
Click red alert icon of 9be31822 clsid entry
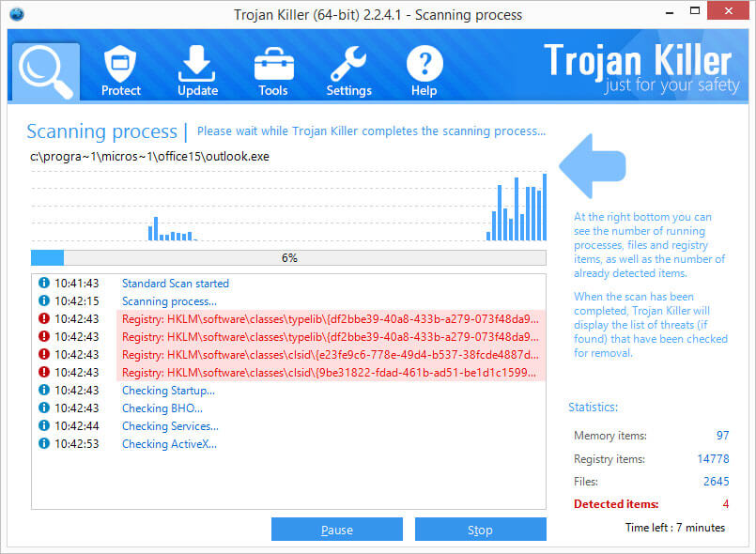point(44,372)
